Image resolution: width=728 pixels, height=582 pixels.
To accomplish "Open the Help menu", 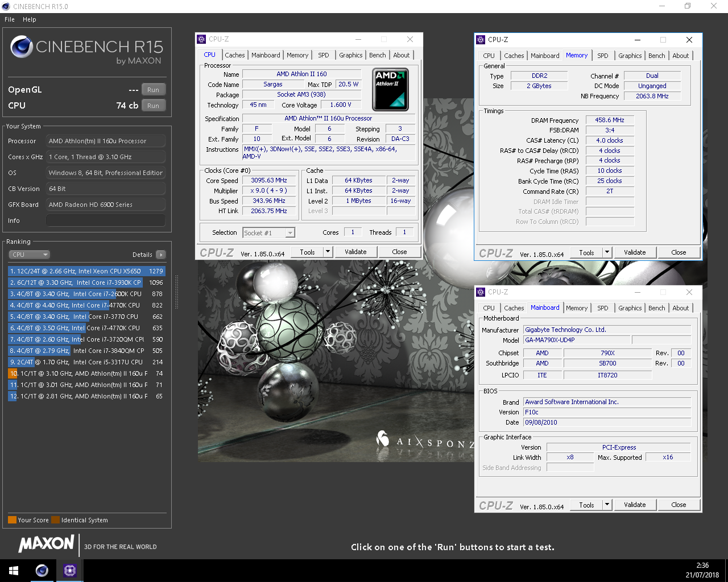I will [x=30, y=19].
